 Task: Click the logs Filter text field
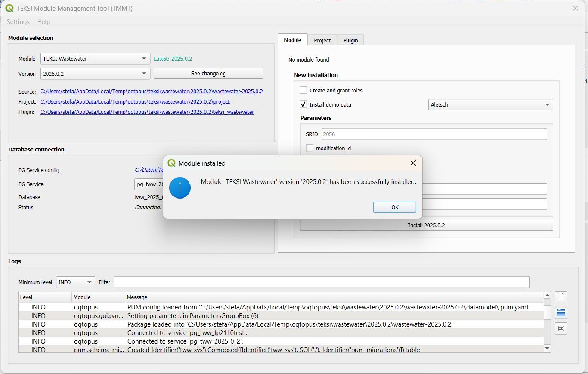tap(321, 282)
